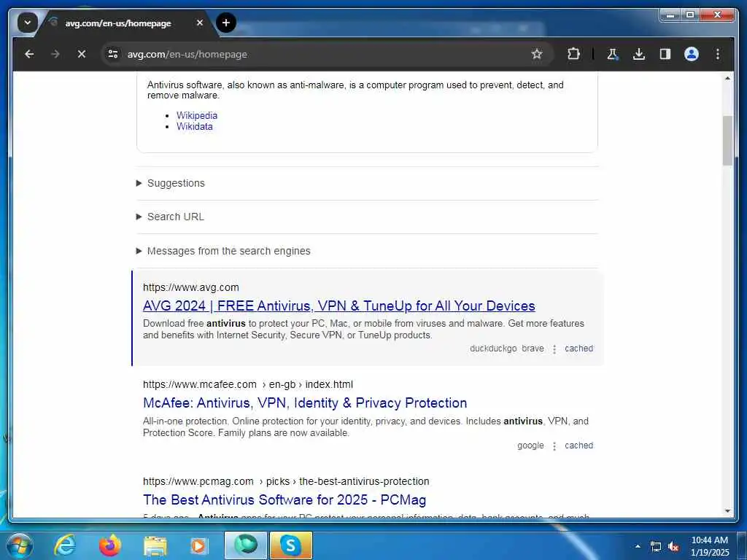Launch Internet Explorer from taskbar

coord(65,545)
